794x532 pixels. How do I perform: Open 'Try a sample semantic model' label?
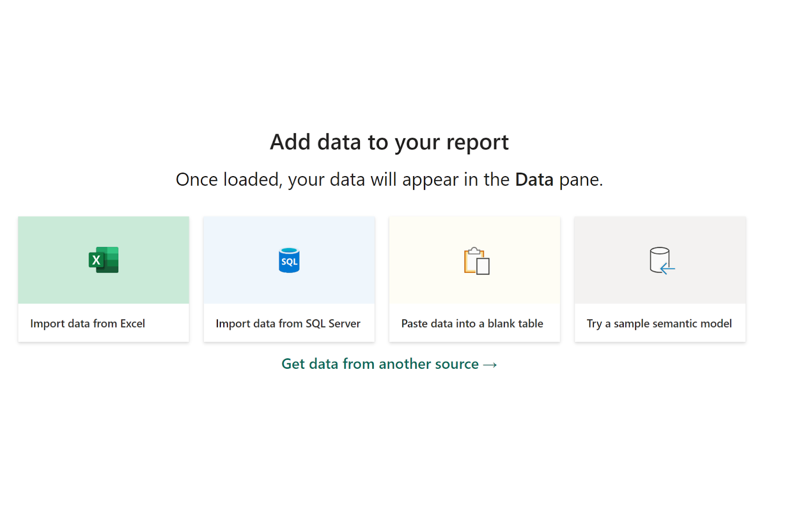[659, 324]
